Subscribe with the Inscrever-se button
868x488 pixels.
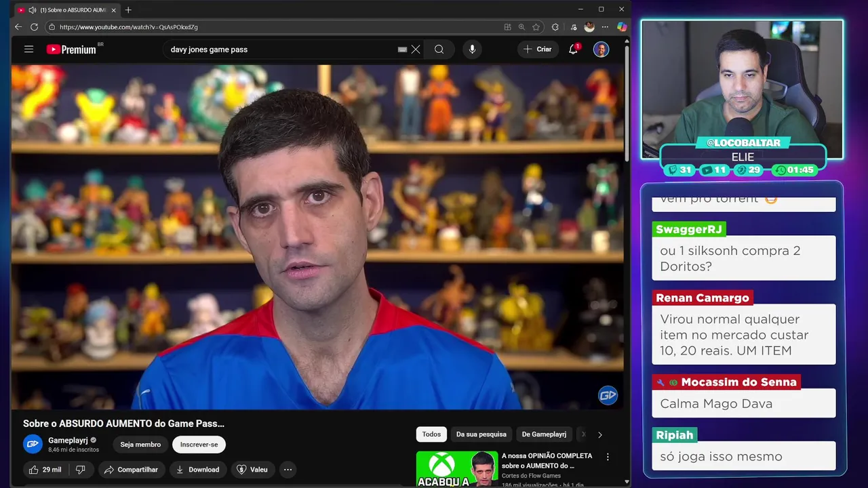[x=199, y=445]
